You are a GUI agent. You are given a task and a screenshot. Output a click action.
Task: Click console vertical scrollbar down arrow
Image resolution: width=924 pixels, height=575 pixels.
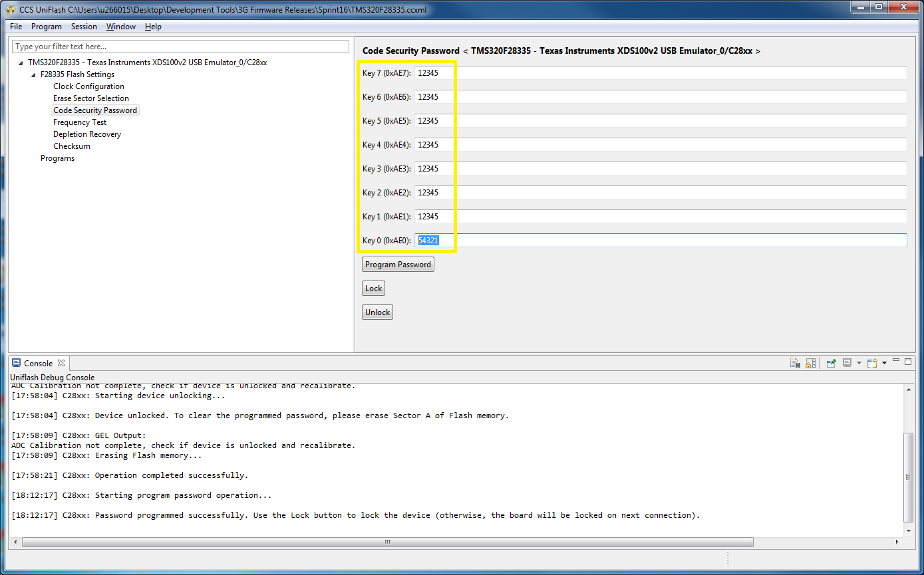[x=909, y=531]
